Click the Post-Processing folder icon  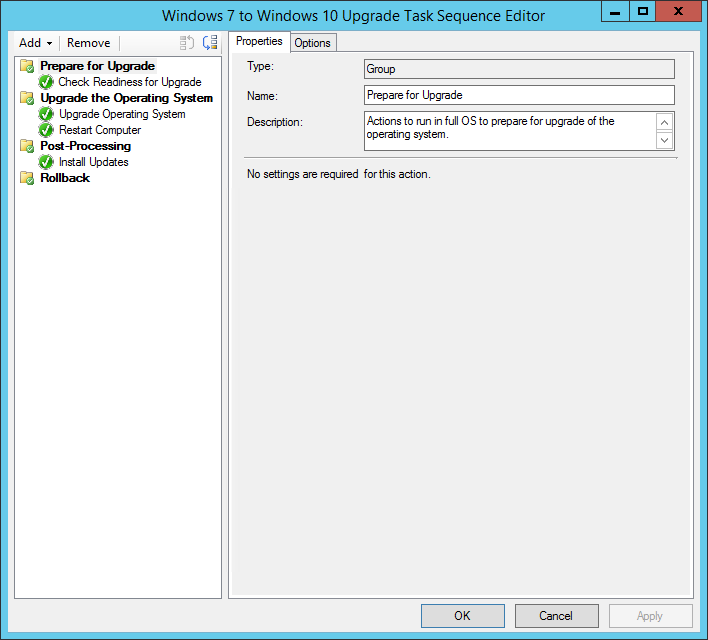pyautogui.click(x=27, y=146)
